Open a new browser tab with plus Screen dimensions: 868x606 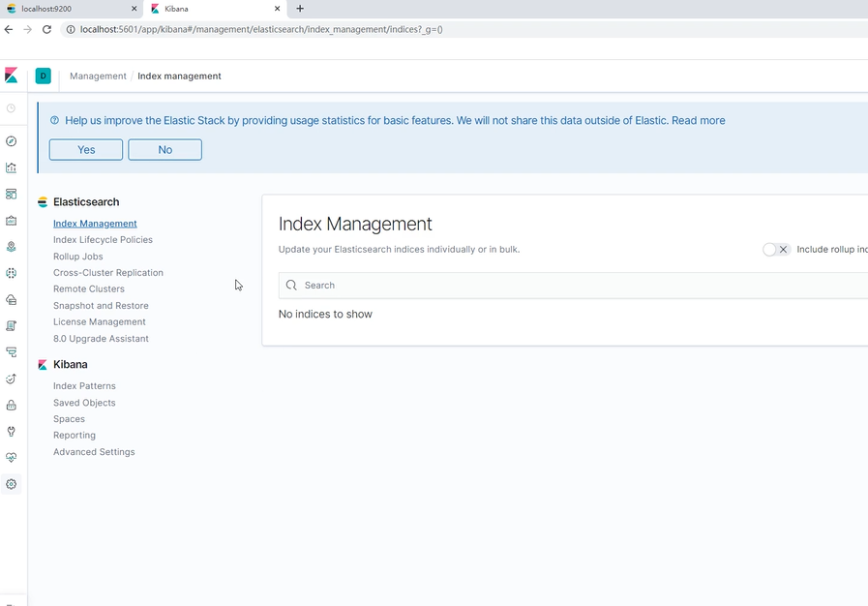300,9
